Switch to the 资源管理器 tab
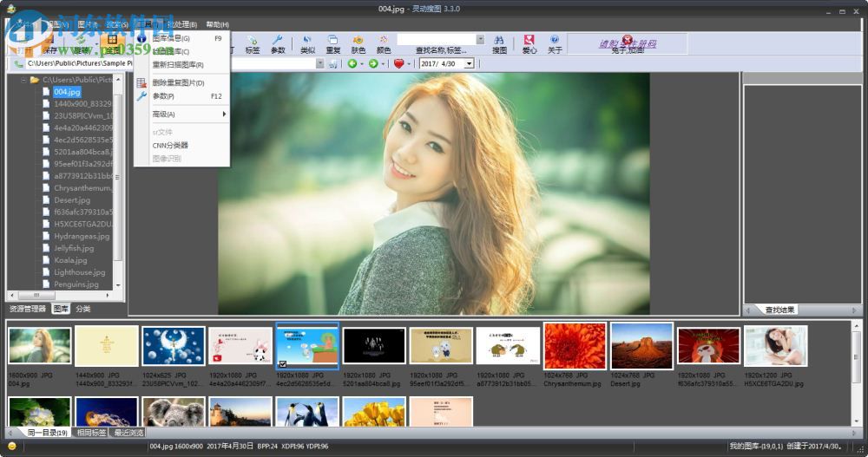 pos(28,309)
